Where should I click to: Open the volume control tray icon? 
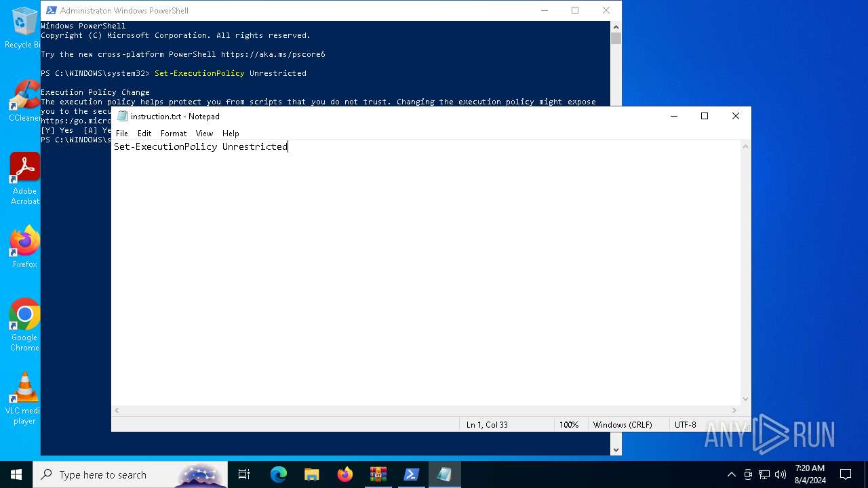tap(781, 474)
